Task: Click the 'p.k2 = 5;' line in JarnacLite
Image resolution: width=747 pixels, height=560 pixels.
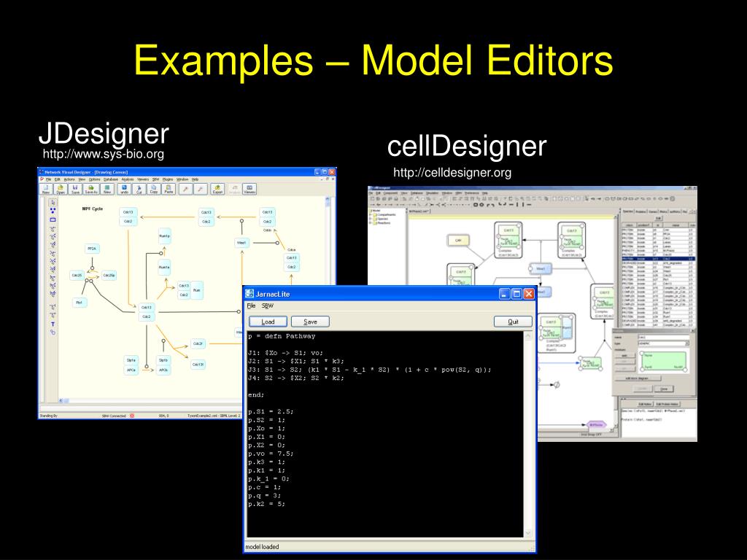Action: 266,504
